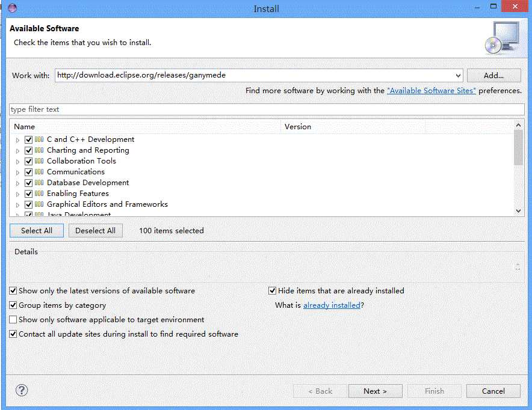
Task: Click the Communications category icon
Action: (39, 172)
